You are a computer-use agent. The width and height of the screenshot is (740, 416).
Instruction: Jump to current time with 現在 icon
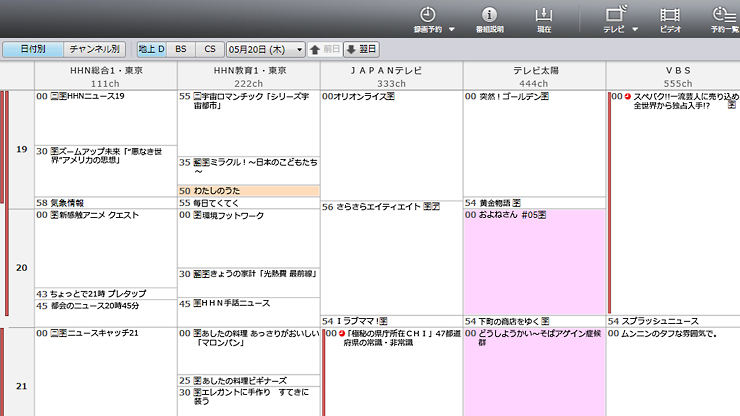pyautogui.click(x=544, y=15)
